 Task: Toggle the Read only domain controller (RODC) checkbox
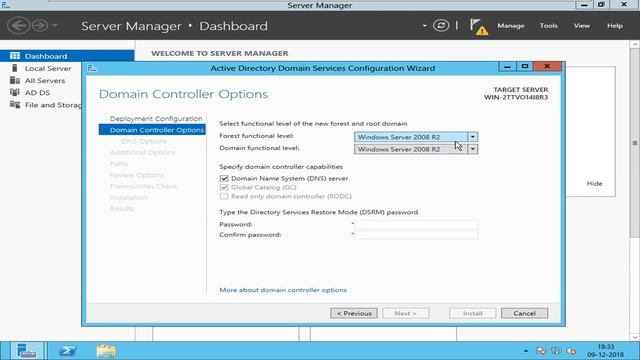click(224, 196)
